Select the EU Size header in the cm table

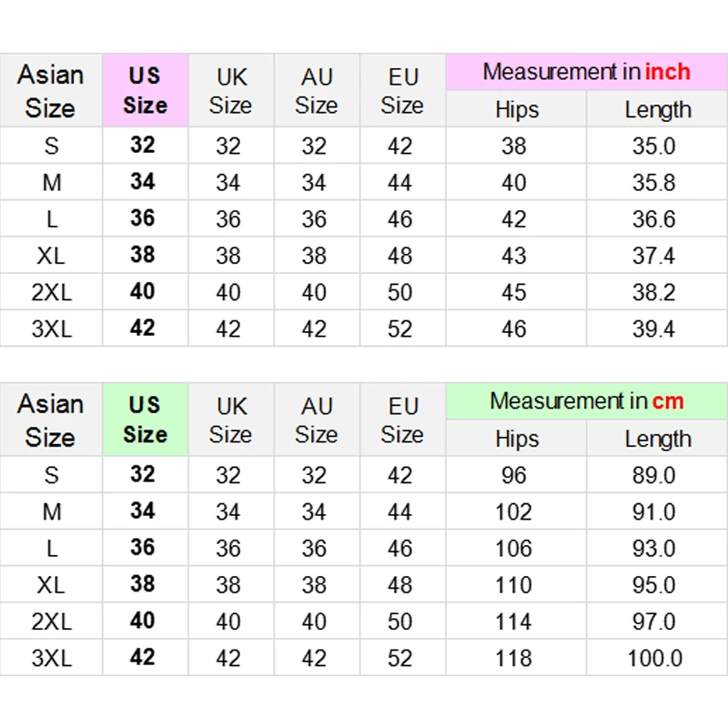(402, 420)
